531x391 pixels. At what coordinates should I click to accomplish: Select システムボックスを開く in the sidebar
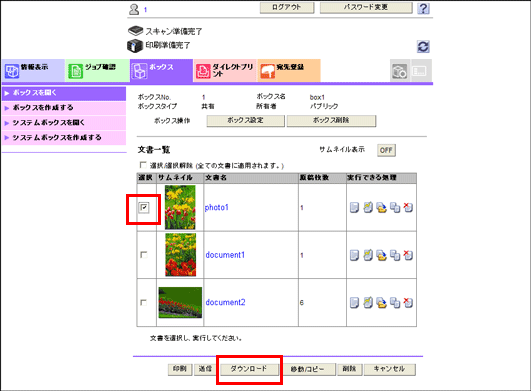coord(64,123)
